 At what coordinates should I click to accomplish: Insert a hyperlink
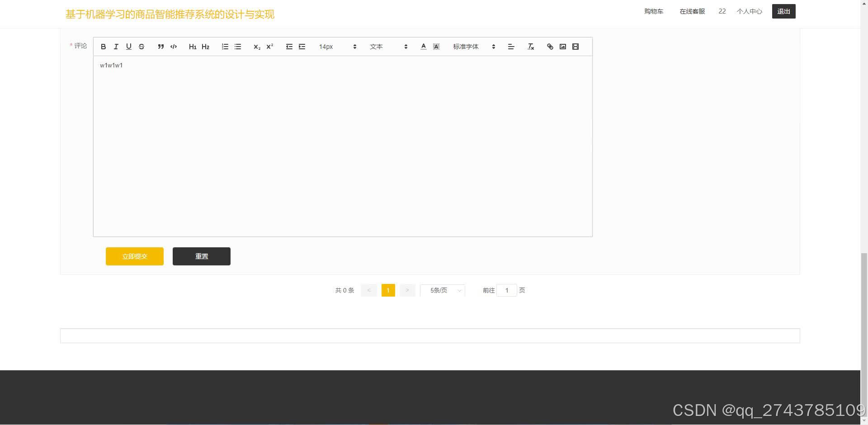pos(550,47)
